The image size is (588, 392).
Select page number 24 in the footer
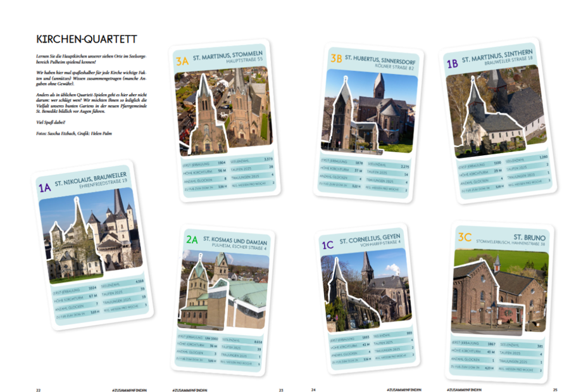point(313,390)
